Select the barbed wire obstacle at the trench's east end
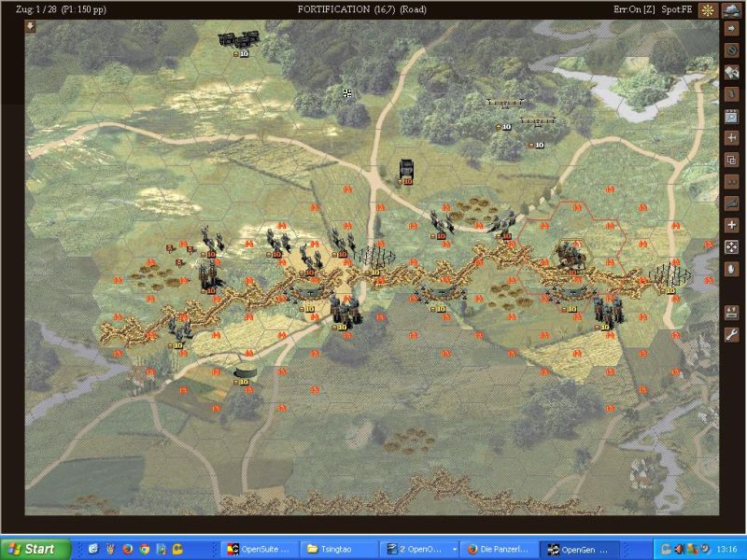Viewport: 747px width, 560px height. 669,275
